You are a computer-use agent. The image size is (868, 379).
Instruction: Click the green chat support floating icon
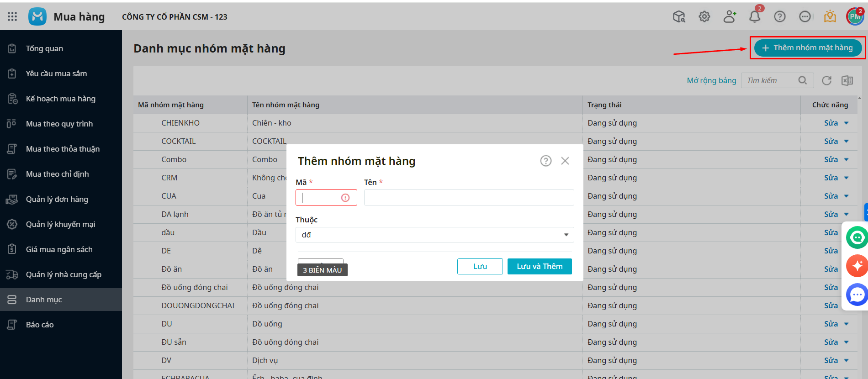(857, 237)
